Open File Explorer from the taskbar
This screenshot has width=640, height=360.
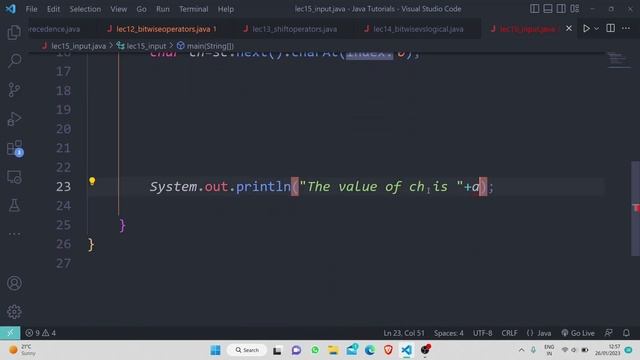333,350
